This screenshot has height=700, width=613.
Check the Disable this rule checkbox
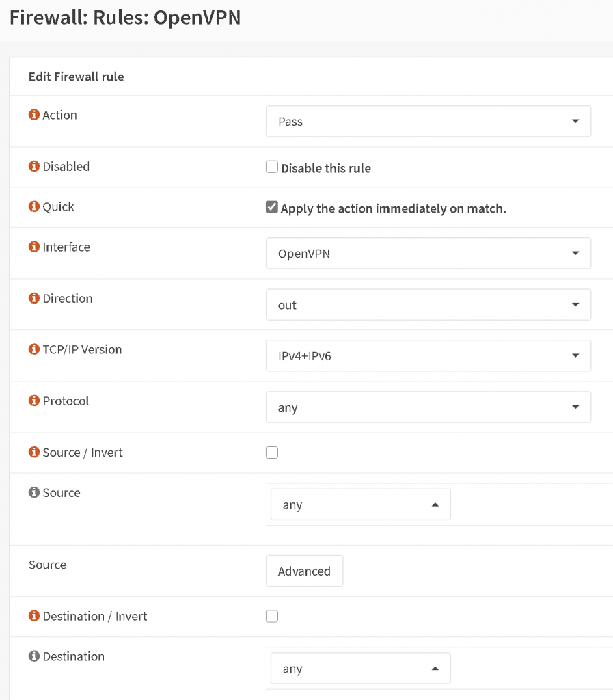point(271,166)
